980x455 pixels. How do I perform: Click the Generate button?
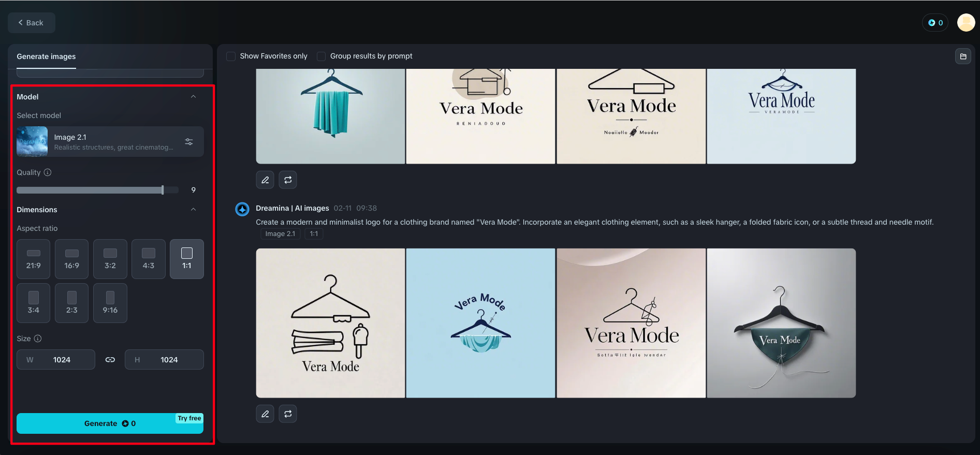pyautogui.click(x=110, y=423)
